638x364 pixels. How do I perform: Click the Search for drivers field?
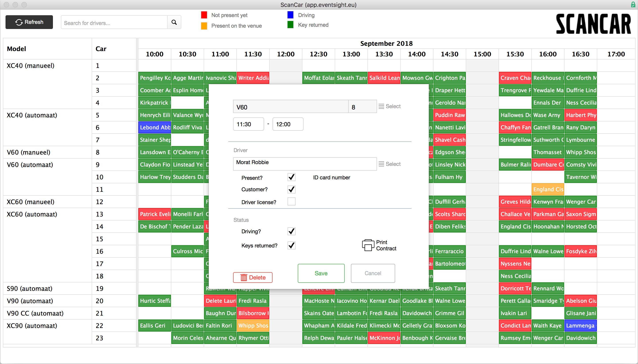coord(114,23)
